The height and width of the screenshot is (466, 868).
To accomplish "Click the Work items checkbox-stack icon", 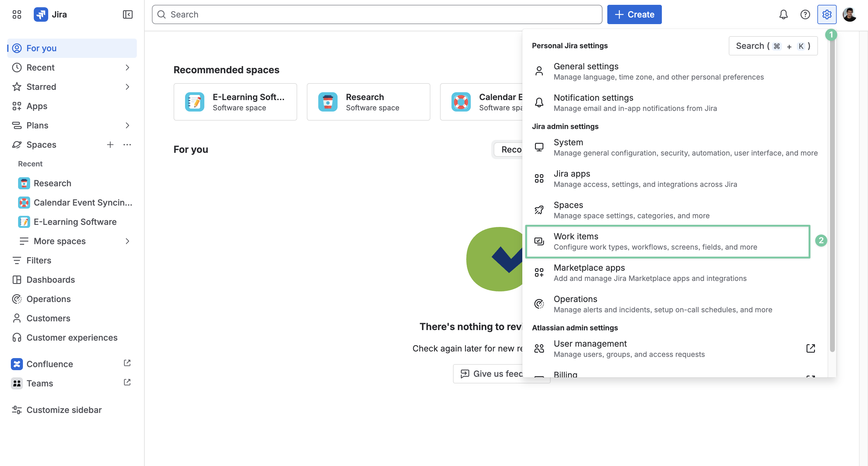I will click(539, 241).
